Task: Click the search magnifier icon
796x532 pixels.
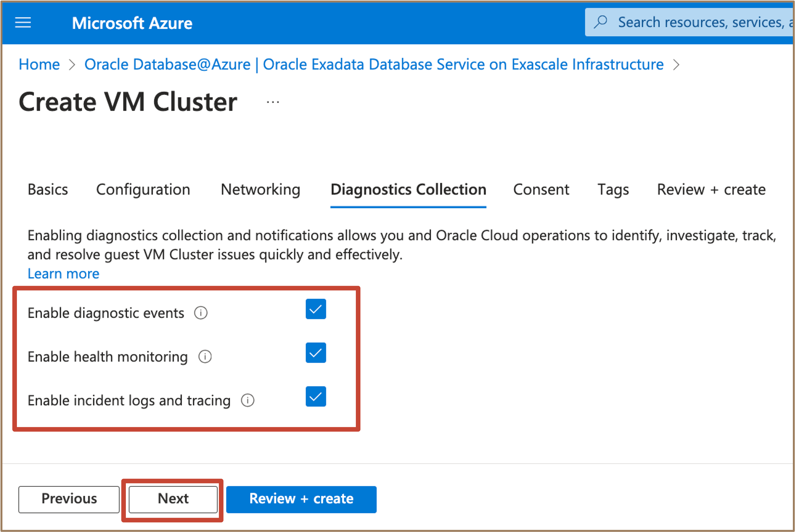Action: (600, 22)
